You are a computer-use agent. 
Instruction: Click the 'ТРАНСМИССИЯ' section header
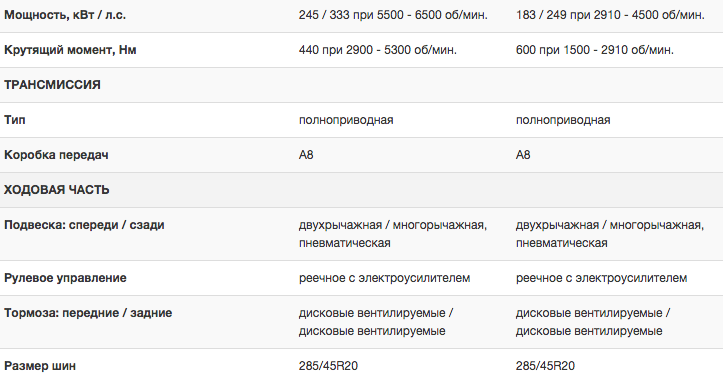pos(52,85)
